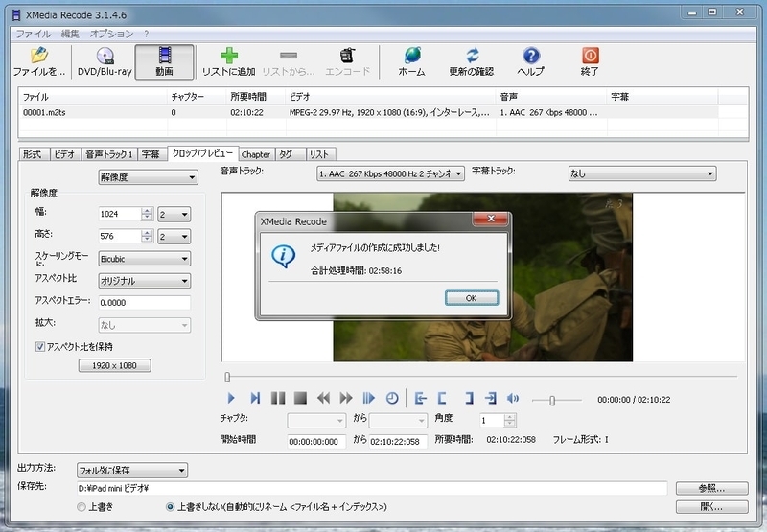This screenshot has height=532, width=767.
Task: Open the アスペクト比 オリジナル dropdown
Action: coord(145,281)
